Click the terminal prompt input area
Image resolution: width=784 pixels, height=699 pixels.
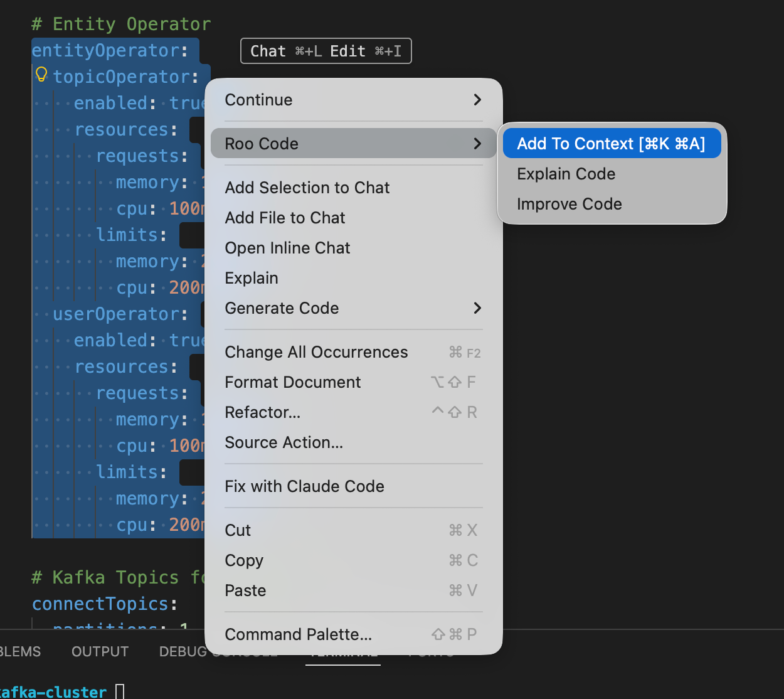point(120,691)
